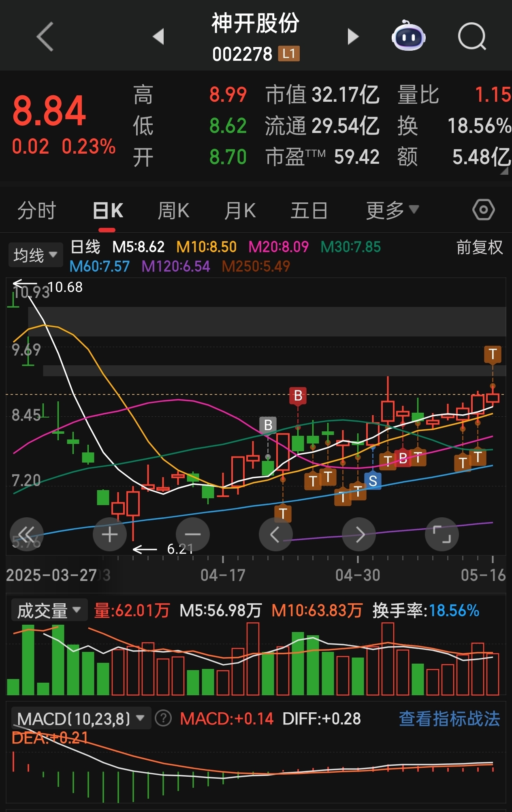Viewport: 512px width, 812px height.
Task: Tap high price 8.99
Action: point(228,95)
